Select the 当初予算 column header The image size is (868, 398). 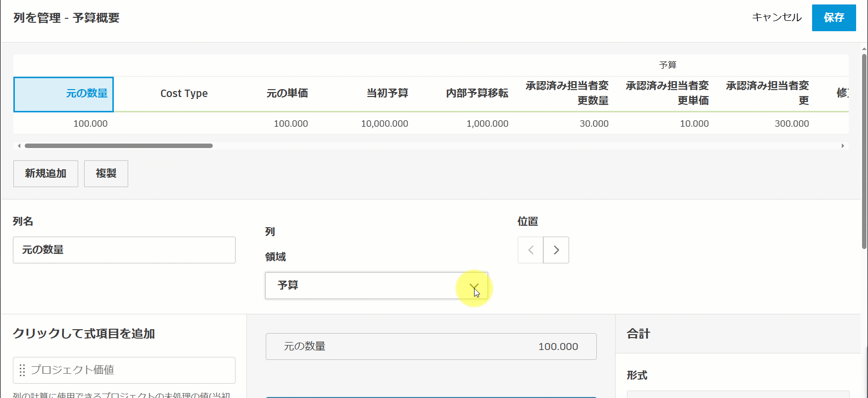click(387, 94)
